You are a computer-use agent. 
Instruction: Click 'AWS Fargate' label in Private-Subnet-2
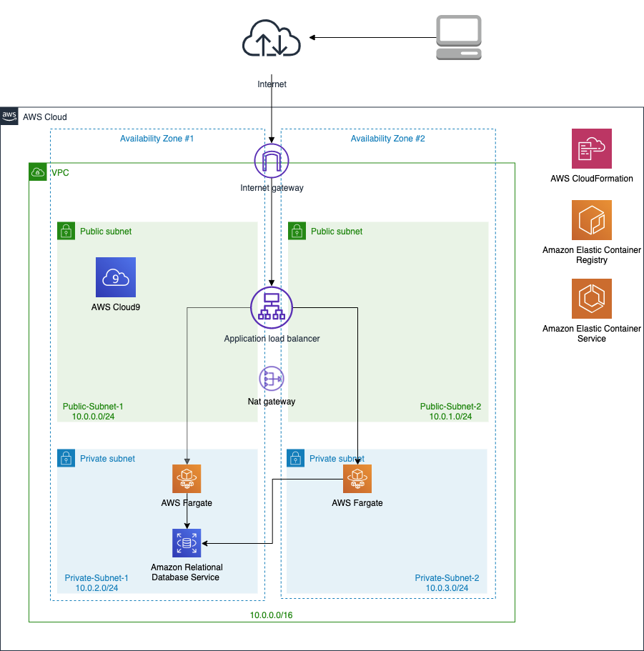(x=357, y=503)
